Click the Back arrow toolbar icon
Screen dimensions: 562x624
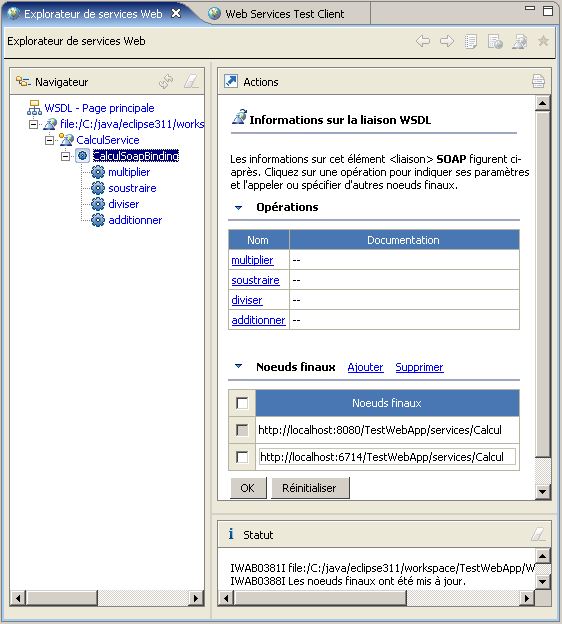(x=423, y=41)
